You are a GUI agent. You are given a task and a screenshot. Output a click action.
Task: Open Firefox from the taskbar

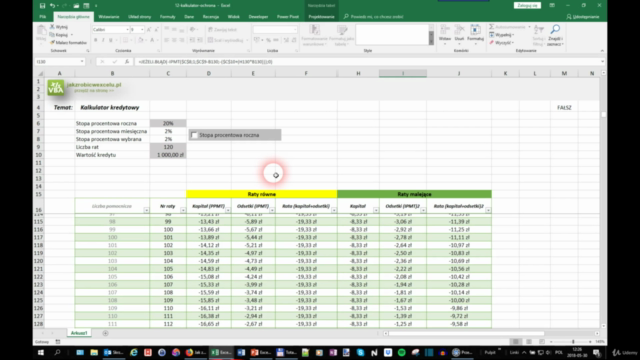click(189, 352)
